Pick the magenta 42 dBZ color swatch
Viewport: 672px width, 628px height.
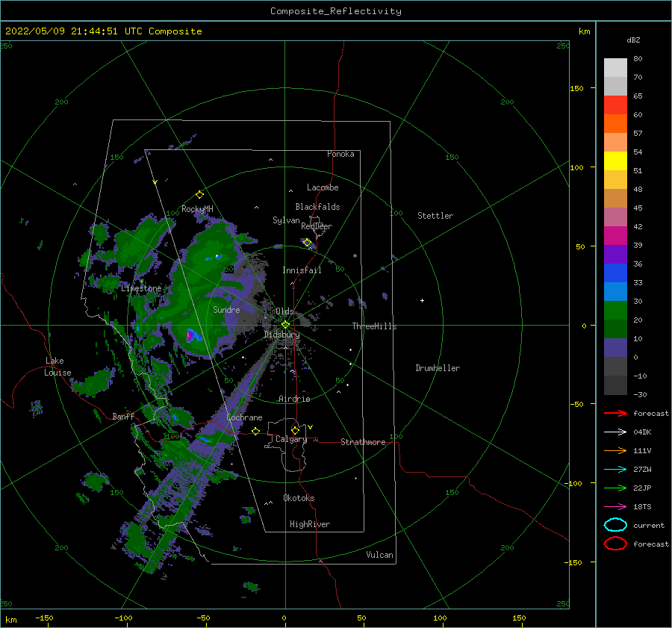(x=615, y=235)
